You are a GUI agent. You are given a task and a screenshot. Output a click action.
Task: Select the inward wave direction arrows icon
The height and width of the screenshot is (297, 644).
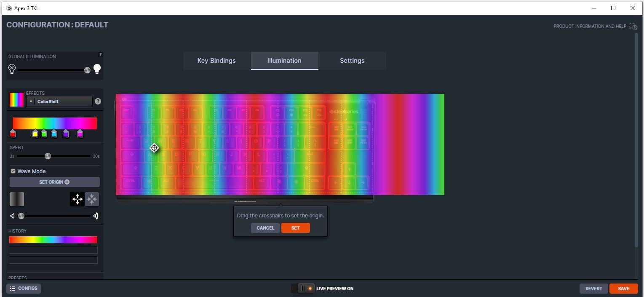[92, 199]
